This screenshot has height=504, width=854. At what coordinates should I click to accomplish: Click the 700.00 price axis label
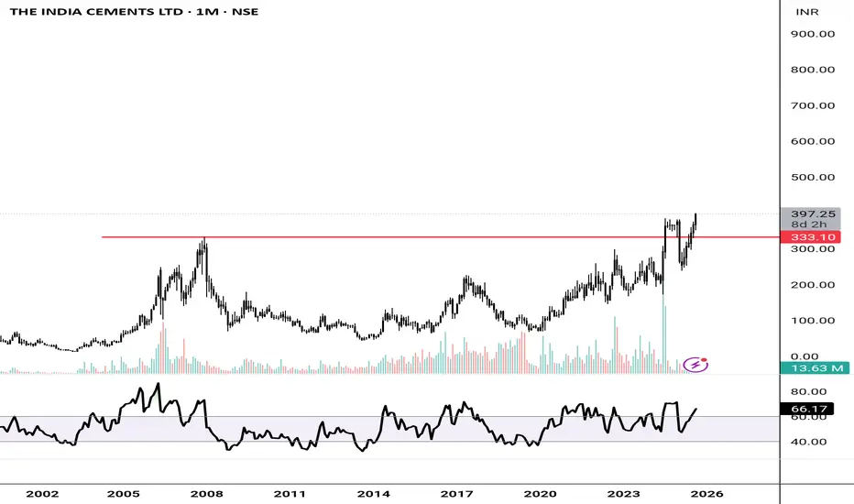pyautogui.click(x=813, y=105)
